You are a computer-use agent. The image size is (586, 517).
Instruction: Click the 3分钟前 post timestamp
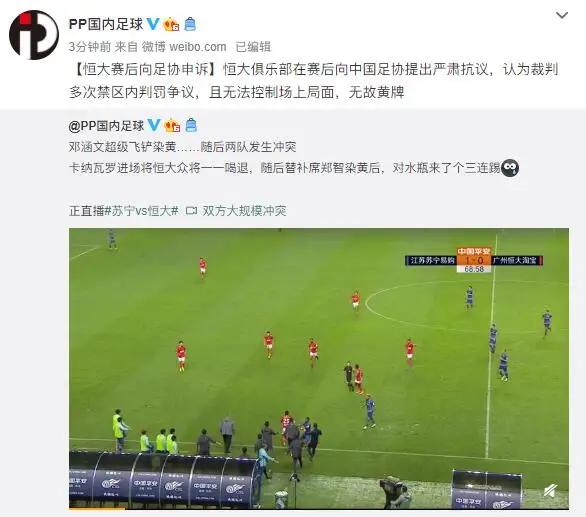click(x=90, y=47)
